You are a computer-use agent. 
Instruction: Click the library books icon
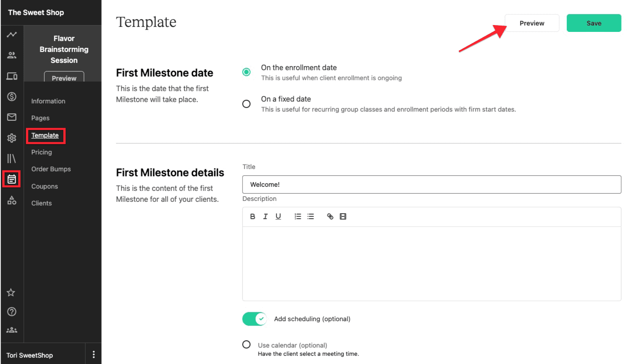click(12, 159)
